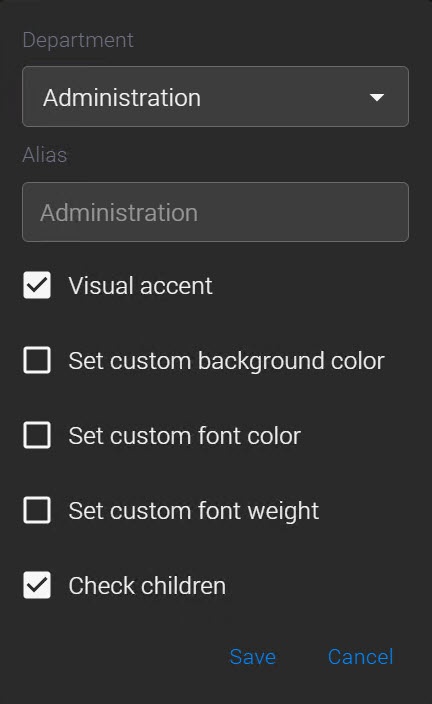Click the checkmark icon beside Check children
Screen dimensions: 432x704
coord(37,585)
